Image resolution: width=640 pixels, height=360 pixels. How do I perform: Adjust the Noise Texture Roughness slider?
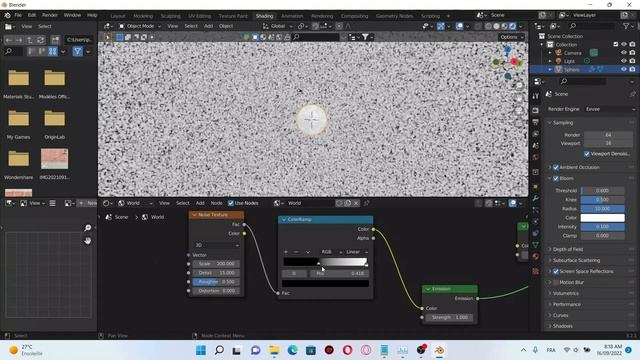[x=216, y=282]
